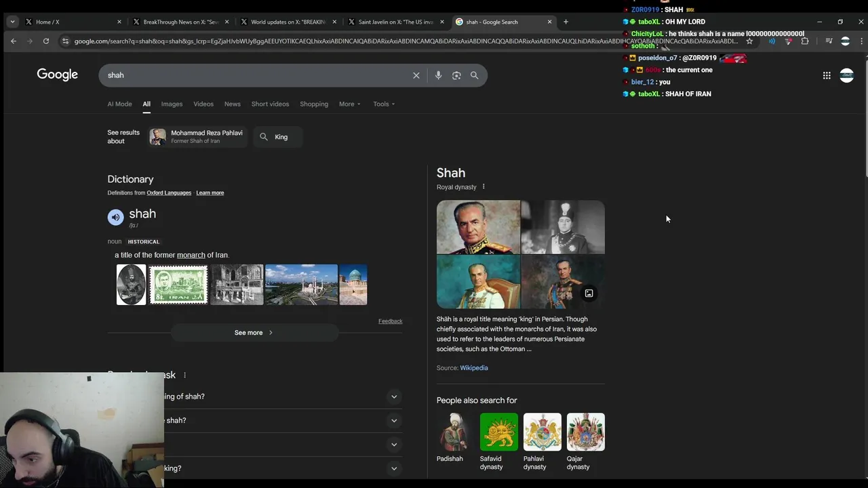Bookmark this page with star icon
Viewport: 868px width, 488px height.
[x=749, y=41]
